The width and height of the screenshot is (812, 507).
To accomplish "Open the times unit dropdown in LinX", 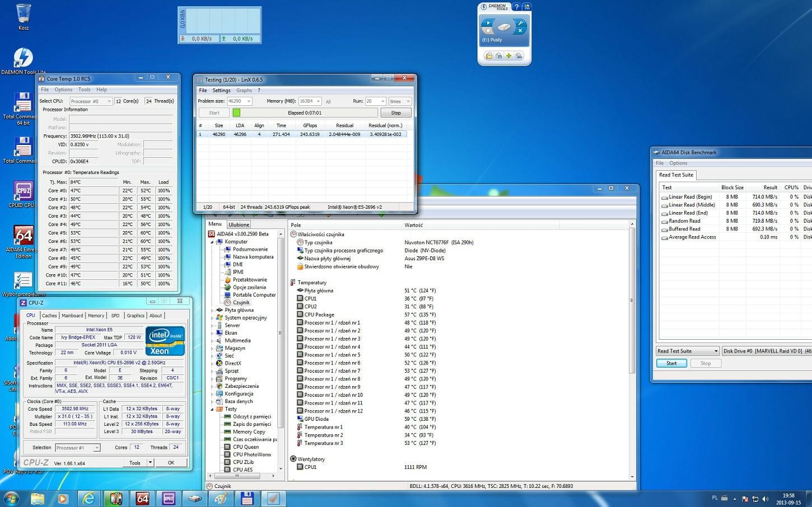I will pyautogui.click(x=408, y=101).
